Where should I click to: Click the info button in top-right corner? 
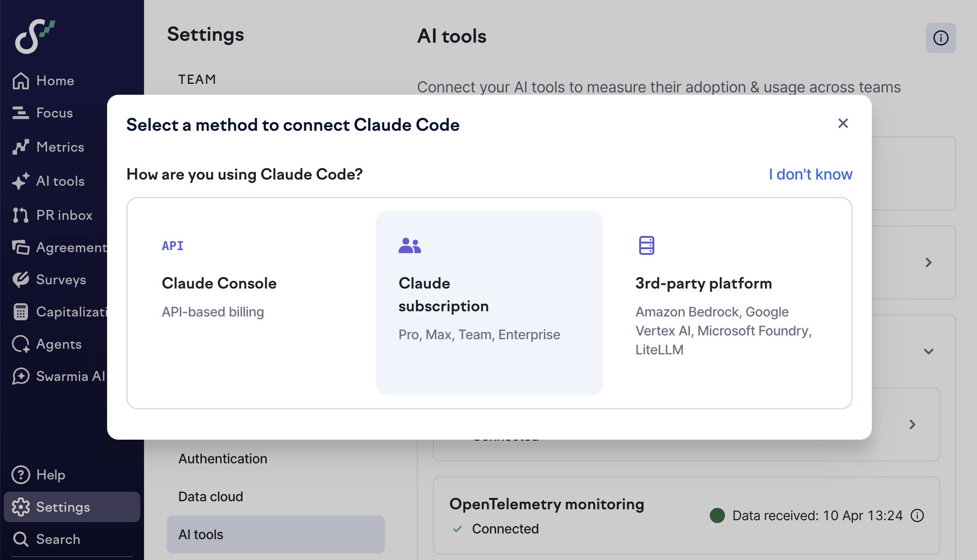(941, 38)
